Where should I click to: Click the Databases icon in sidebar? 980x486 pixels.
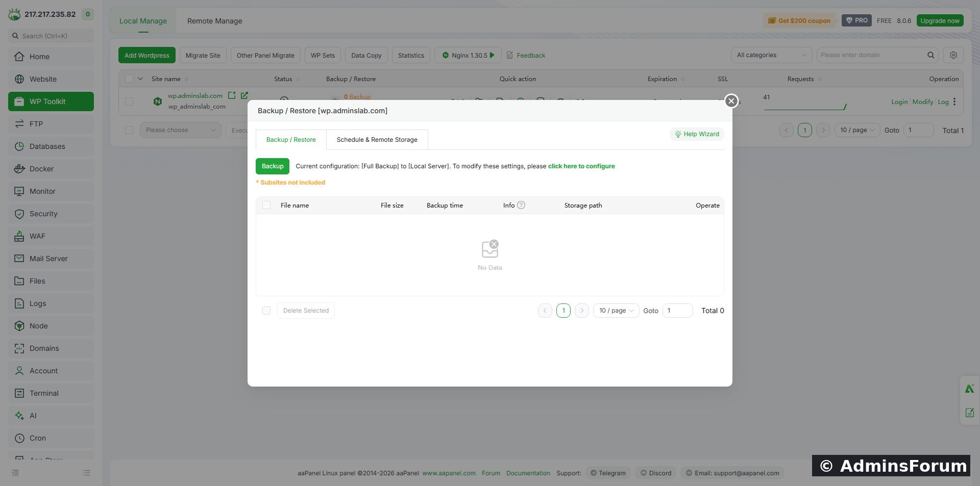coord(19,146)
